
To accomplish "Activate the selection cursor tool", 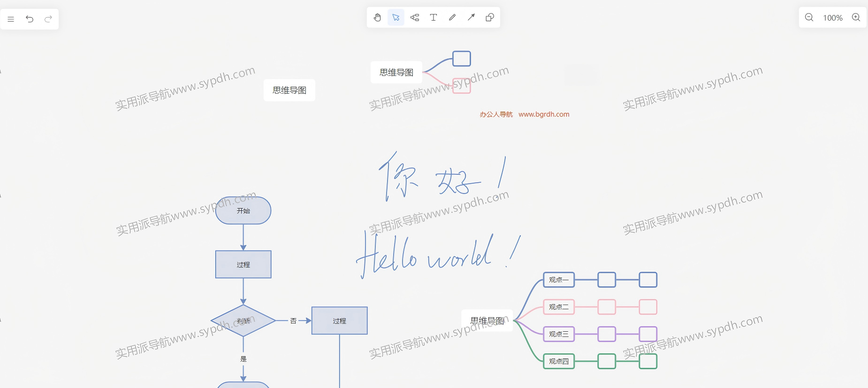I will (396, 18).
